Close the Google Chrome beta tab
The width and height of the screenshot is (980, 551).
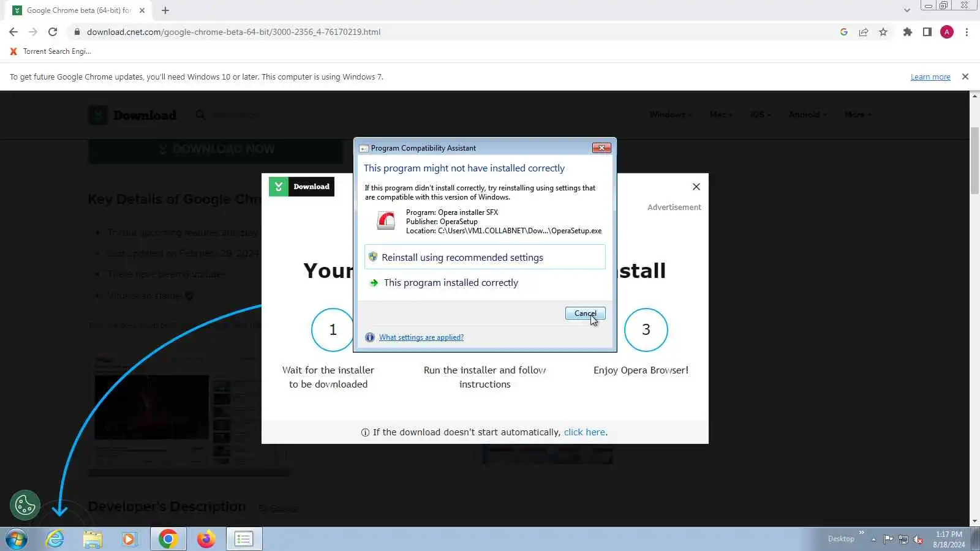[x=142, y=10]
